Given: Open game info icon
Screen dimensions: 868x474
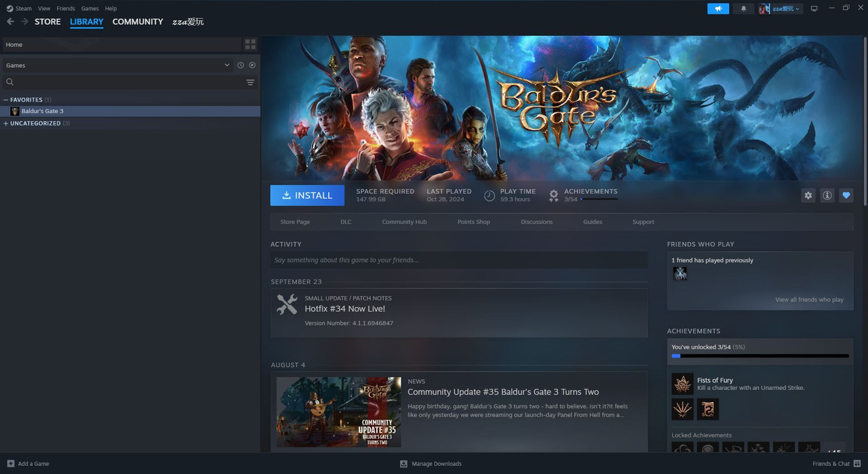Looking at the screenshot, I should coord(827,195).
